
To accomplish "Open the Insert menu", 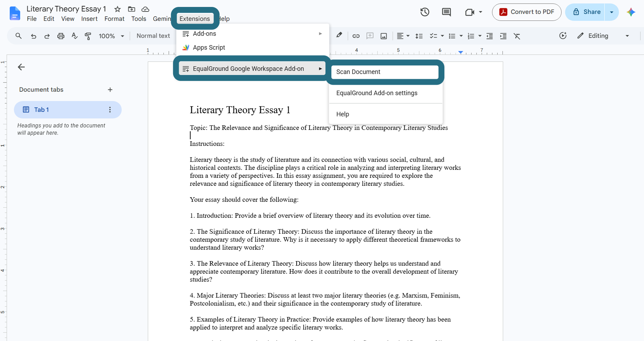I will [x=89, y=19].
